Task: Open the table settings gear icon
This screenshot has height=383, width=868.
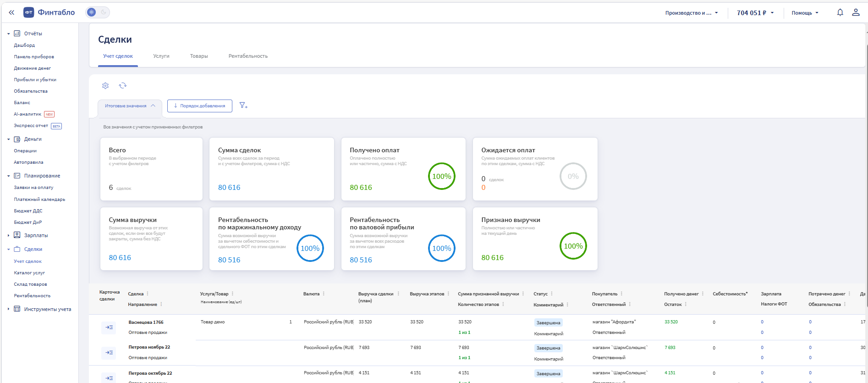Action: pos(105,86)
